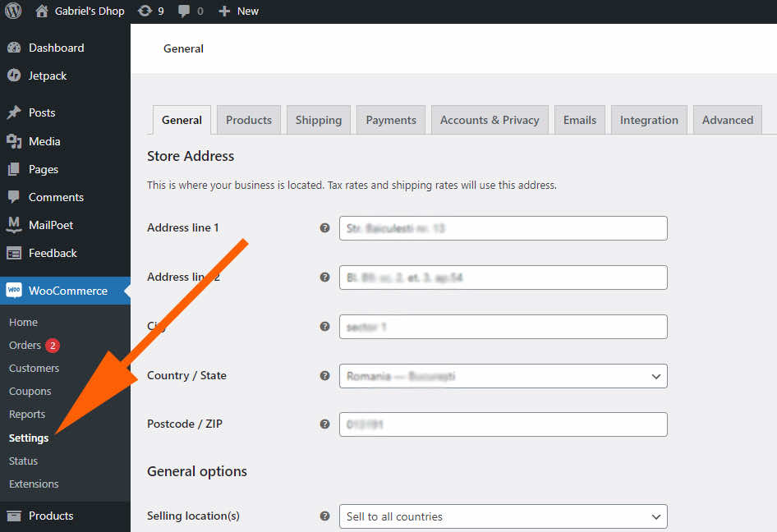Click the Pages sidebar icon
The image size is (777, 532).
click(x=14, y=169)
